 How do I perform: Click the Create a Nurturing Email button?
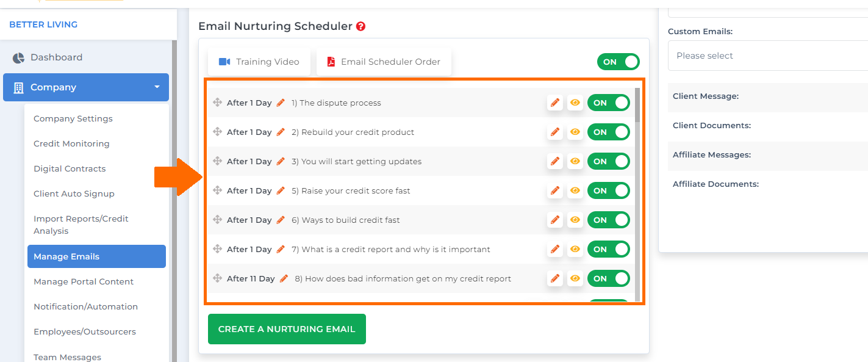pyautogui.click(x=287, y=329)
